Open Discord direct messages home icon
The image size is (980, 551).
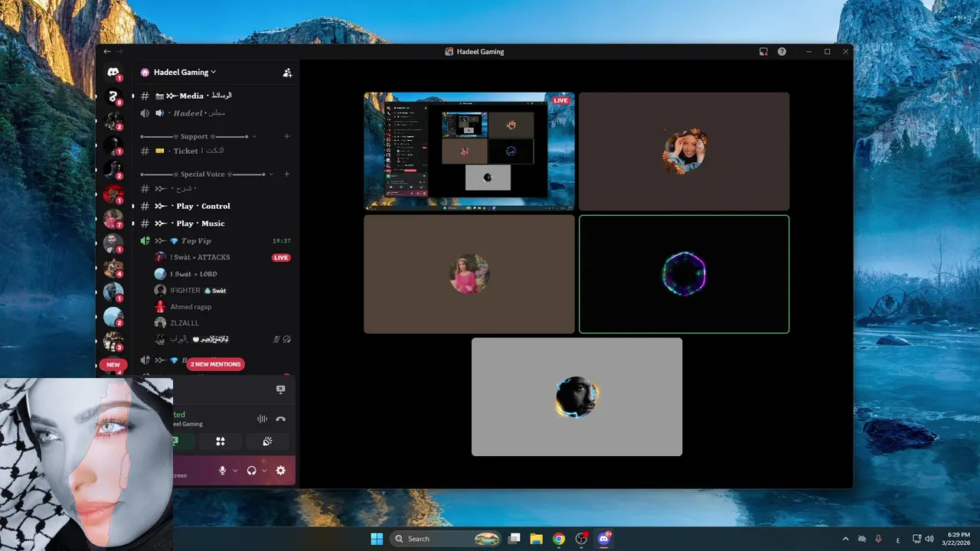coord(113,73)
